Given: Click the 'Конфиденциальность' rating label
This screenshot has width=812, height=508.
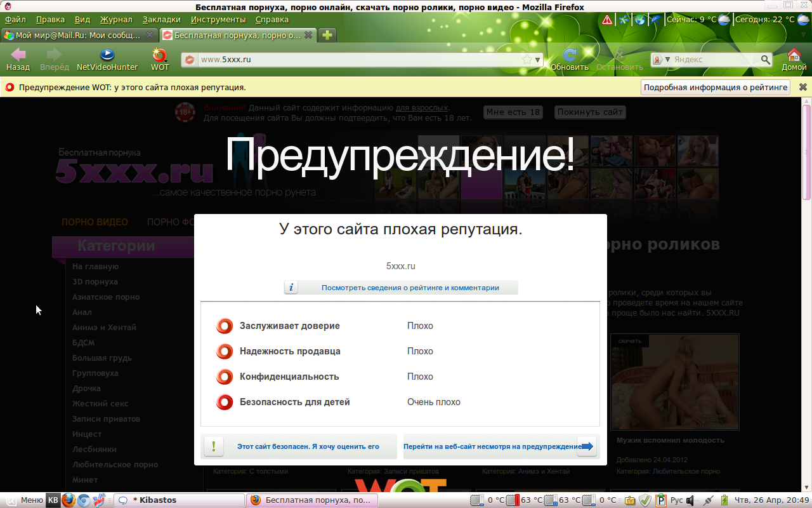Looking at the screenshot, I should (289, 377).
